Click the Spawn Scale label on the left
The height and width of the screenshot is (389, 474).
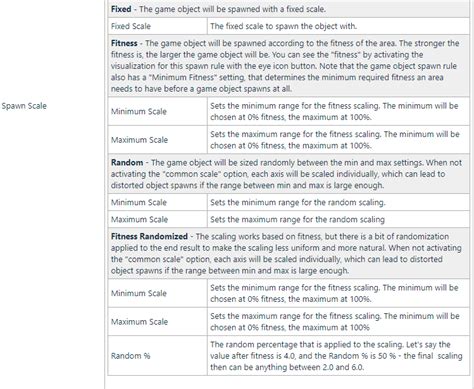click(24, 106)
